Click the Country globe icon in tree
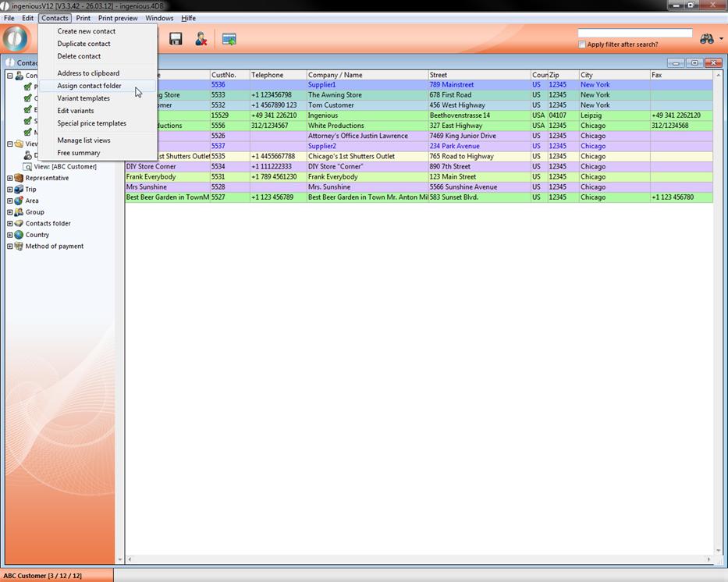 [x=19, y=235]
